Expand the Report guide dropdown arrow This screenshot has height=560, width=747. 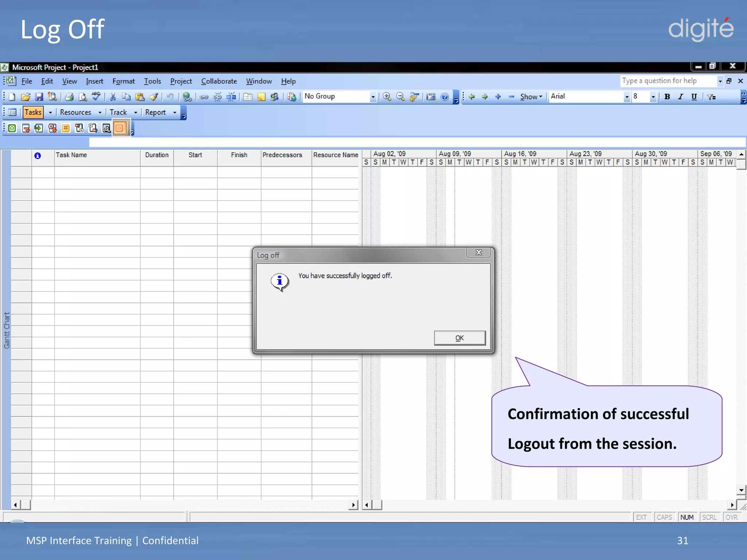175,113
